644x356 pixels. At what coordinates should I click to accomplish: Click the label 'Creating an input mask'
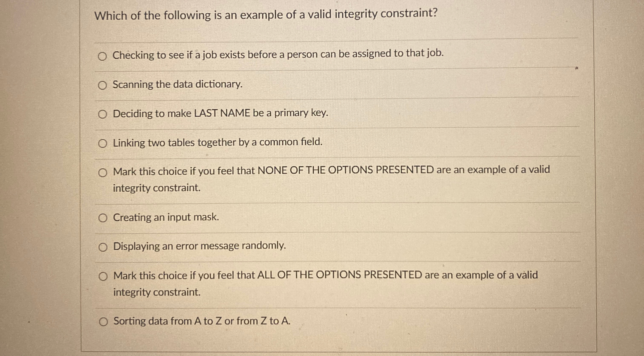(x=166, y=217)
